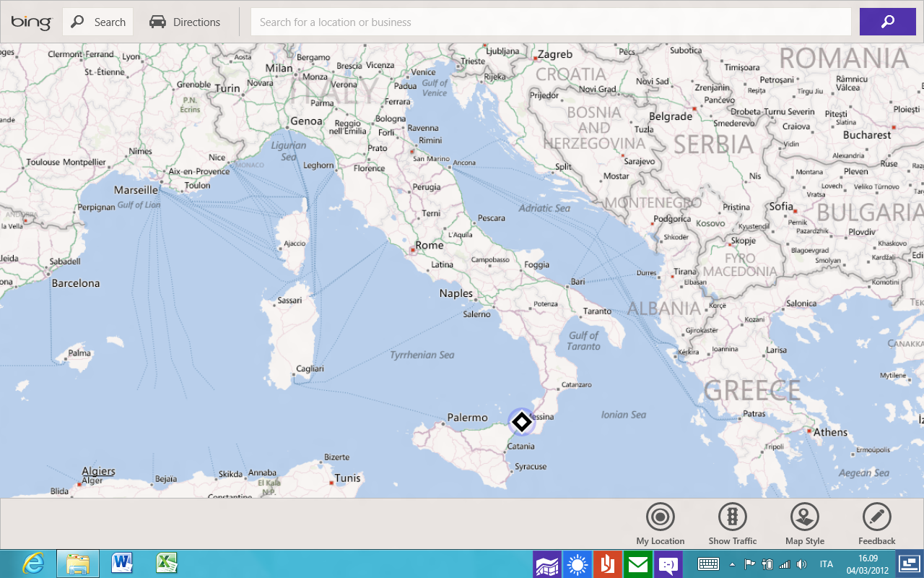Click Tirana on the map
This screenshot has height=578, width=924.
pyautogui.click(x=685, y=272)
